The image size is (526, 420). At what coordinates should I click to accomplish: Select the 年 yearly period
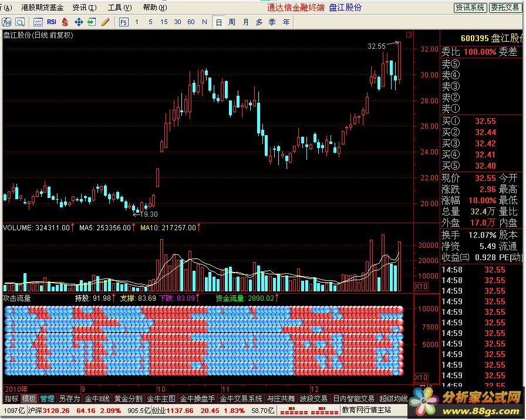point(286,22)
